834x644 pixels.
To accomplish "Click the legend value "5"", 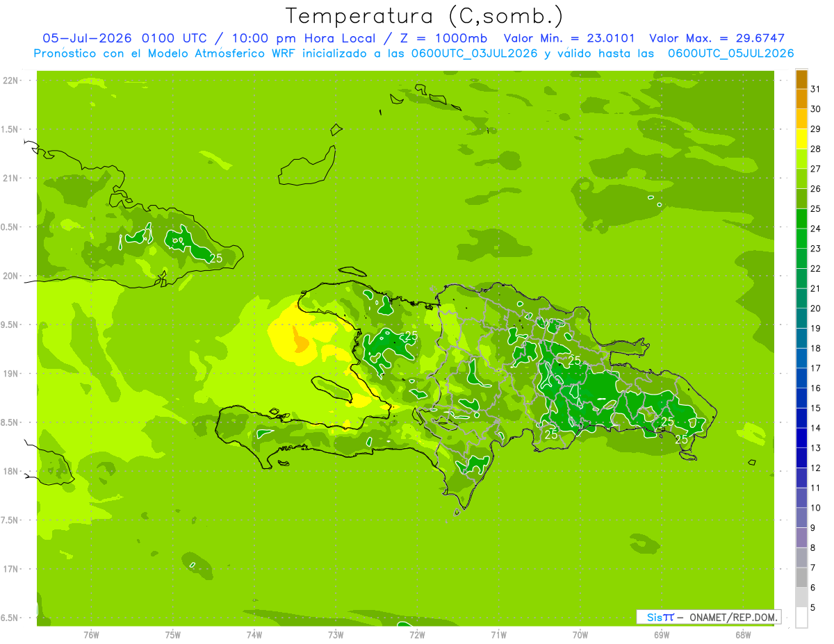I will pyautogui.click(x=813, y=607).
